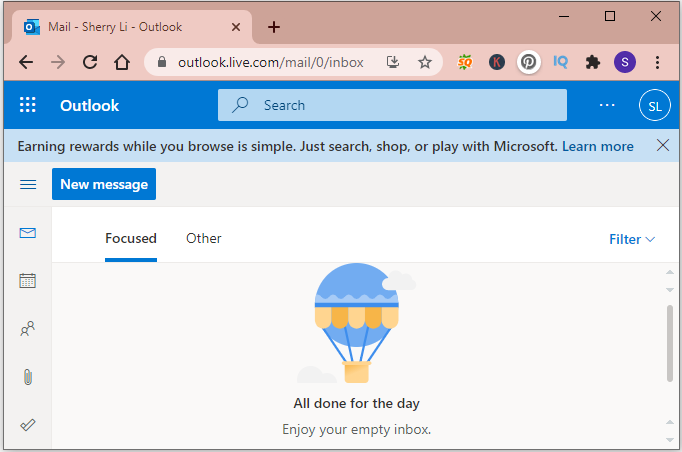The height and width of the screenshot is (452, 682).
Task: Click the message list scrollbar thumb
Action: pos(670,344)
